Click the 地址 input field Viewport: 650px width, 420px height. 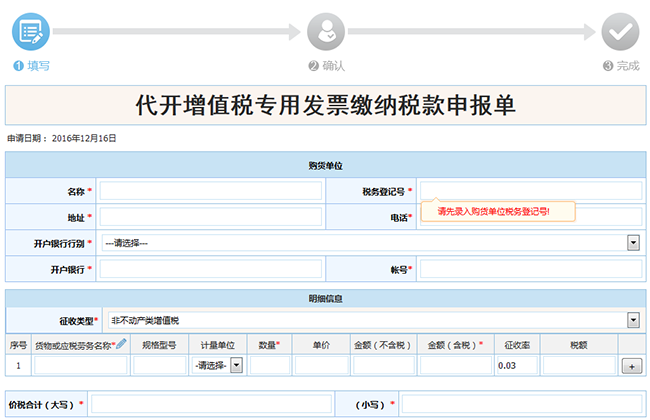[x=211, y=217]
